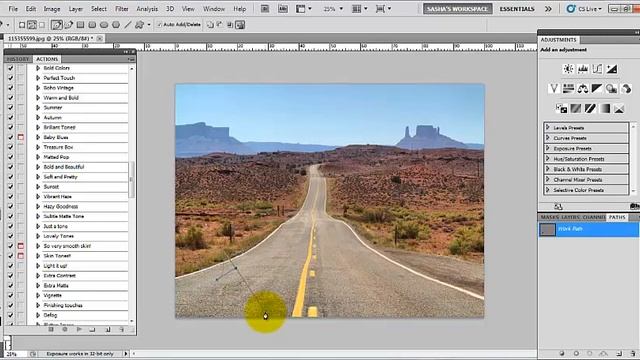Open the Analysis menu
The height and width of the screenshot is (360, 640).
(147, 9)
